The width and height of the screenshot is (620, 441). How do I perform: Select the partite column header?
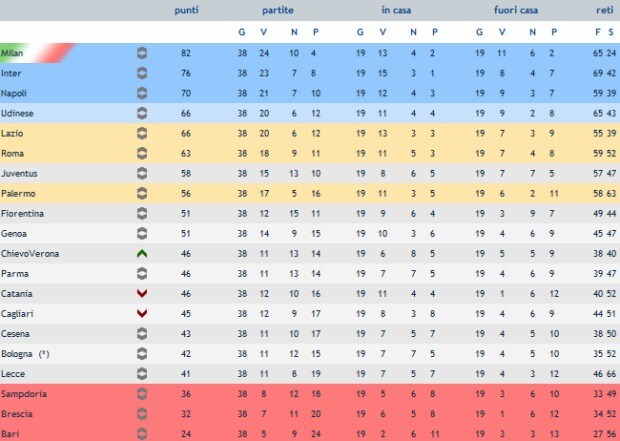[x=278, y=10]
